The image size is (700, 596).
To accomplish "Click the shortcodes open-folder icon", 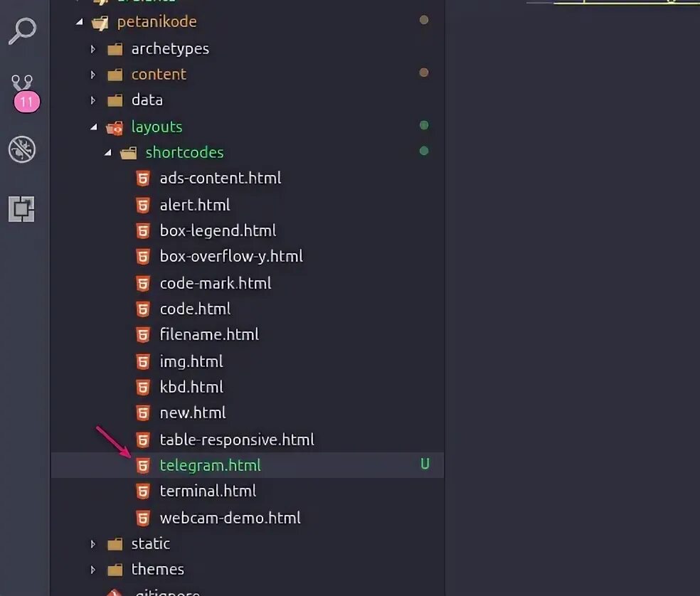I will (x=129, y=153).
